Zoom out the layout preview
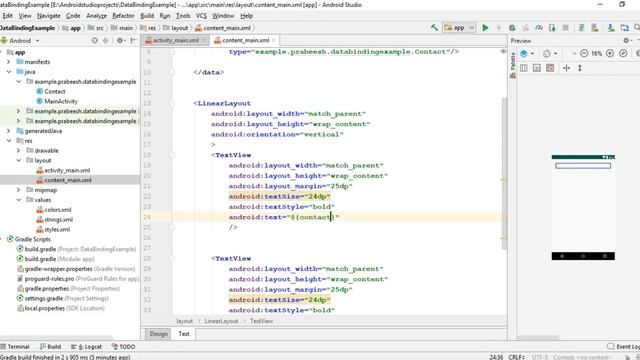 coord(584,53)
